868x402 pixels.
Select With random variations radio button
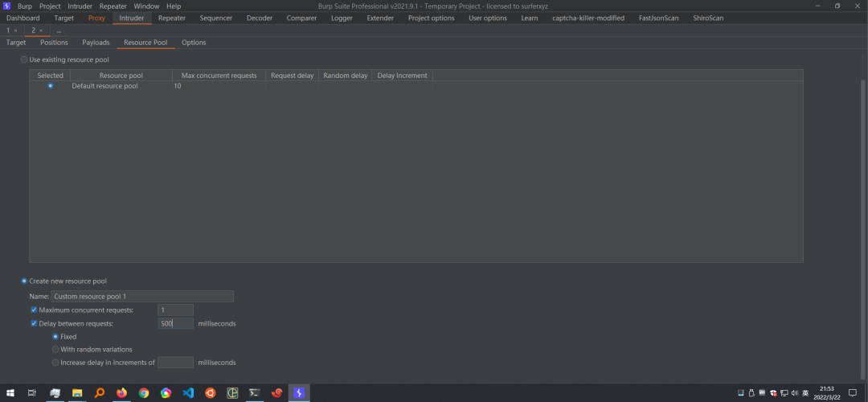55,350
